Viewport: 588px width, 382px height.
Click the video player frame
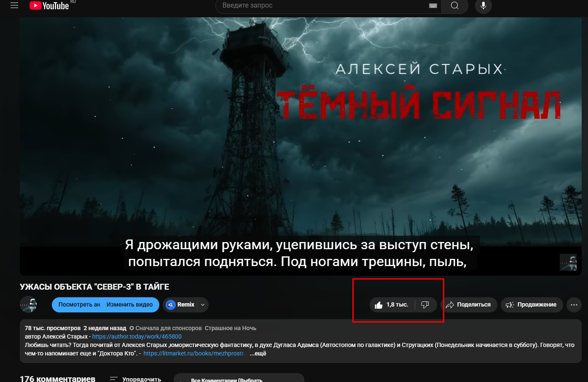coord(301,146)
